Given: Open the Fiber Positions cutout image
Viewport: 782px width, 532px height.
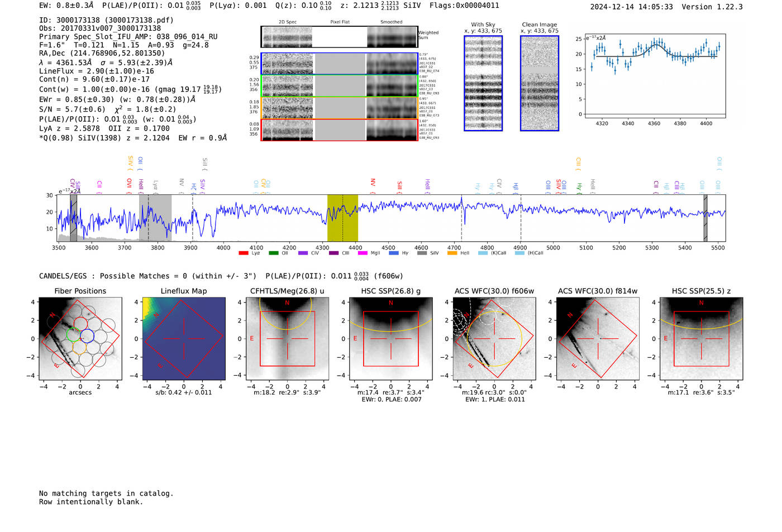Looking at the screenshot, I should pos(80,338).
